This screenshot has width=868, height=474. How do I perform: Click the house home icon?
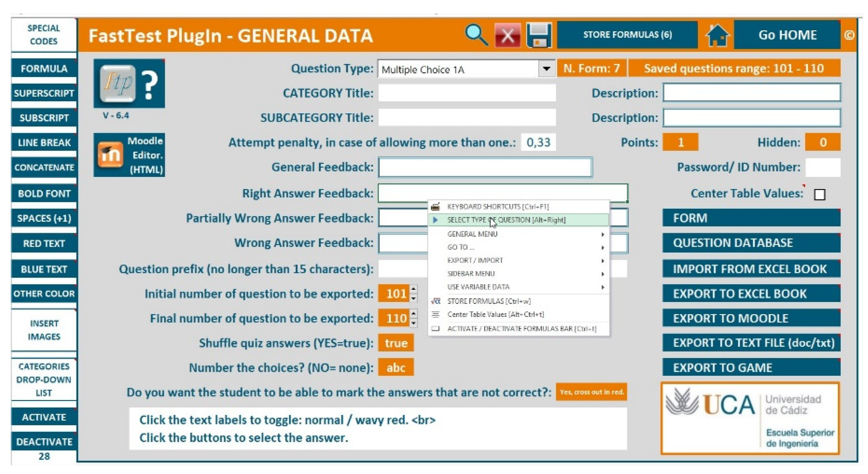pos(717,35)
